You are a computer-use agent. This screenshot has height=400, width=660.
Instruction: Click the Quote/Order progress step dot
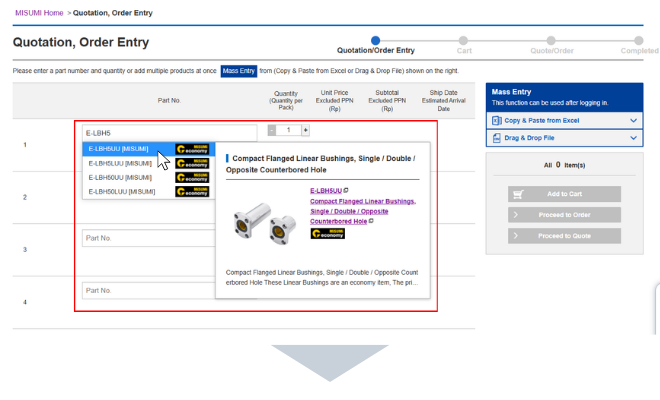[x=551, y=40]
